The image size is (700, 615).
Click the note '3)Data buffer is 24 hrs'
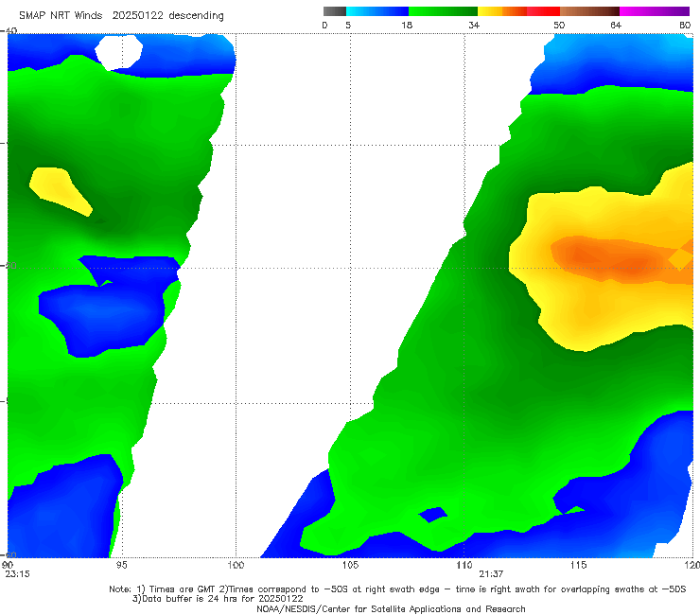pyautogui.click(x=218, y=599)
